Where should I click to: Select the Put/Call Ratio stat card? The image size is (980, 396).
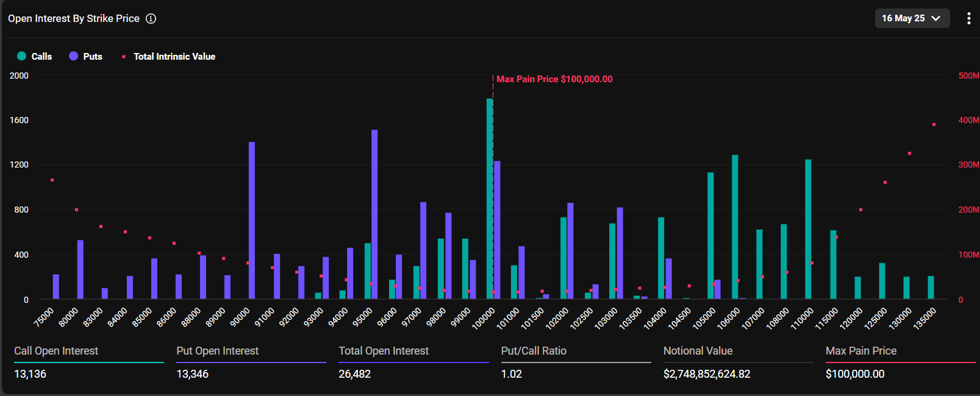click(576, 362)
